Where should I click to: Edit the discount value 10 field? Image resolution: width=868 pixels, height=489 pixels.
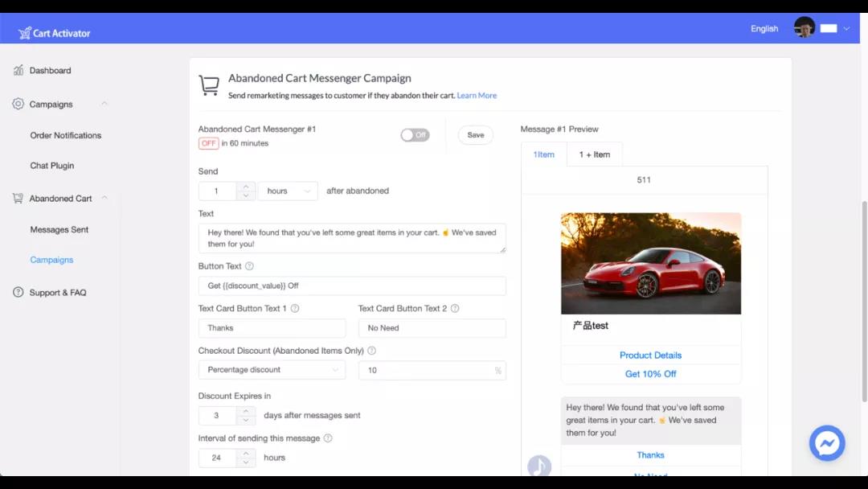[x=432, y=370]
